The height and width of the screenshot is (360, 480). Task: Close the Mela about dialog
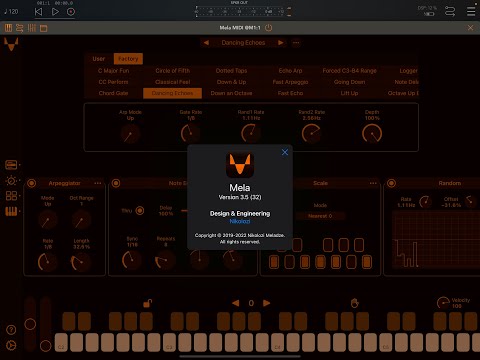285,152
